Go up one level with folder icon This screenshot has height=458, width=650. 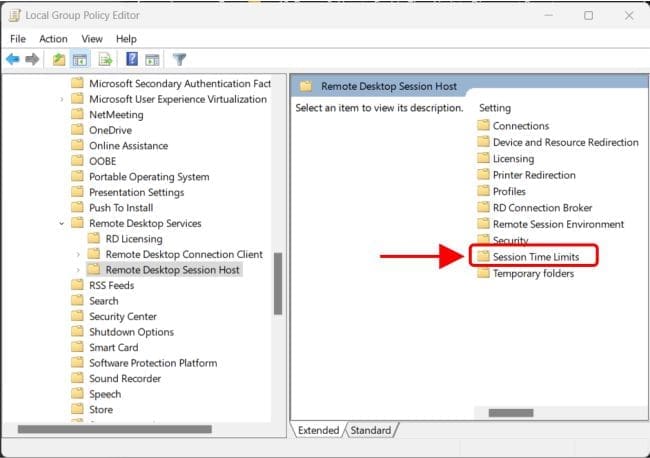[x=59, y=60]
